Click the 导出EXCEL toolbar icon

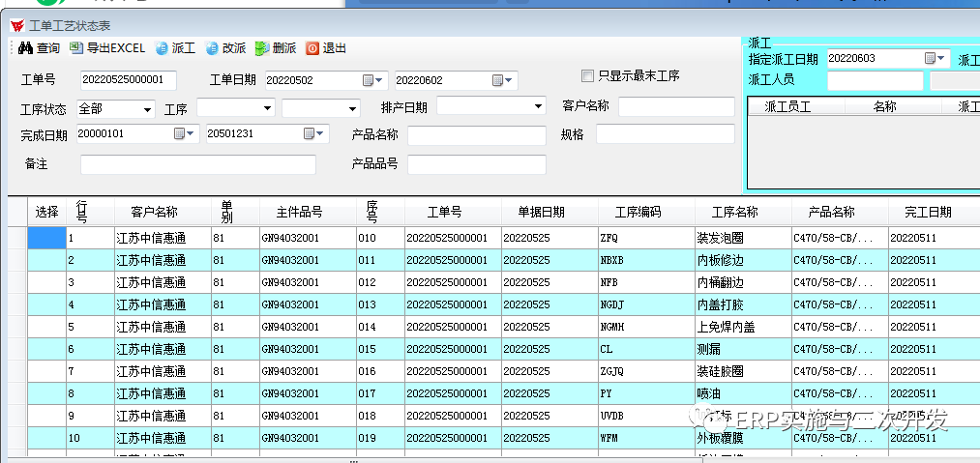click(76, 48)
